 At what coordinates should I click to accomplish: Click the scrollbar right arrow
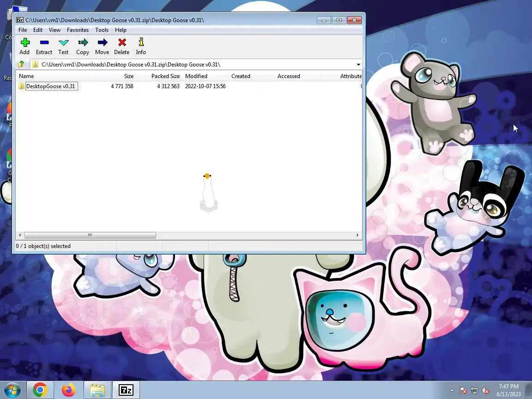[357, 235]
